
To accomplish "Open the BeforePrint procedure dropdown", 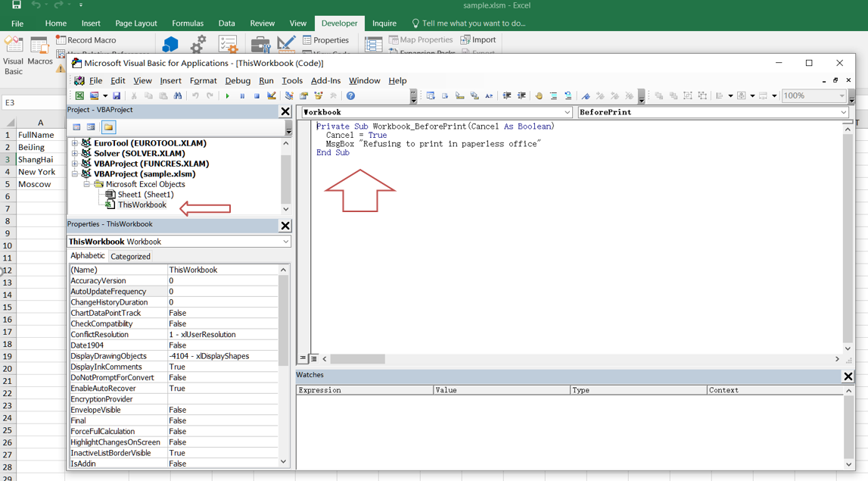I will [x=843, y=112].
